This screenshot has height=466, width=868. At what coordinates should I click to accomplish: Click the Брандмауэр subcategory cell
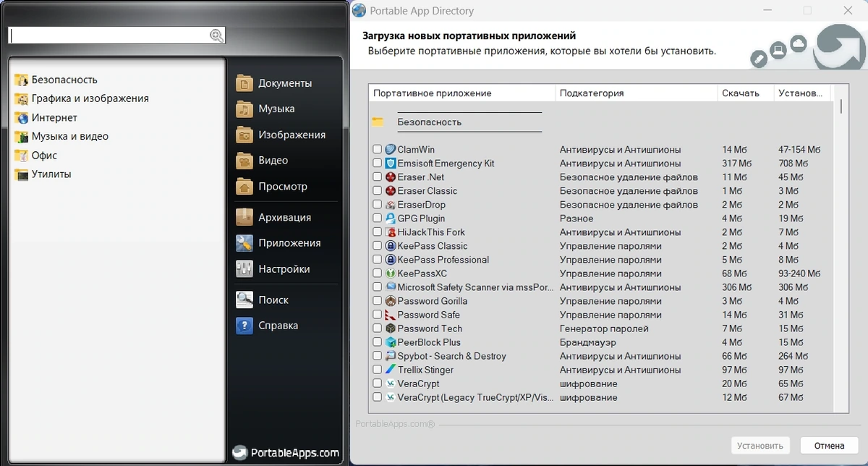click(x=588, y=342)
